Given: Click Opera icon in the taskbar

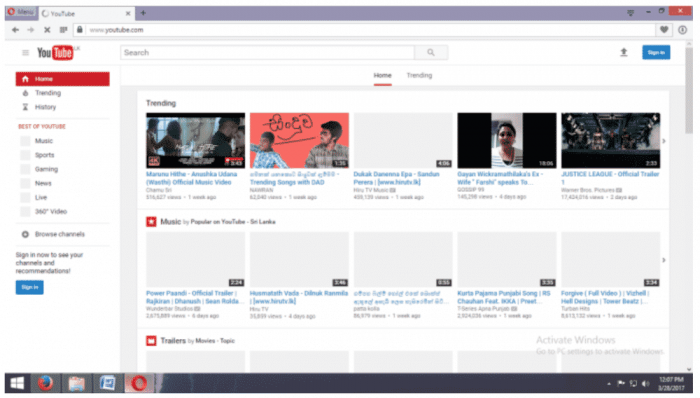Looking at the screenshot, I should pos(139,383).
